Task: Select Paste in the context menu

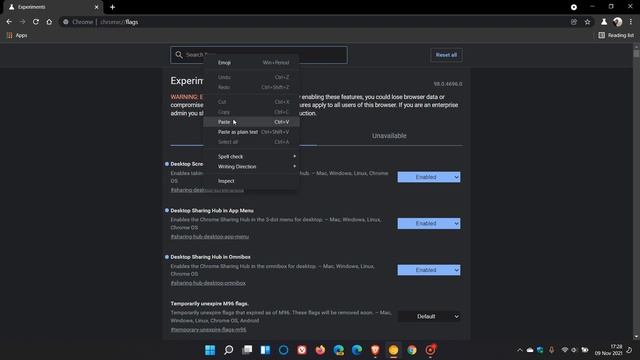Action: click(x=251, y=122)
